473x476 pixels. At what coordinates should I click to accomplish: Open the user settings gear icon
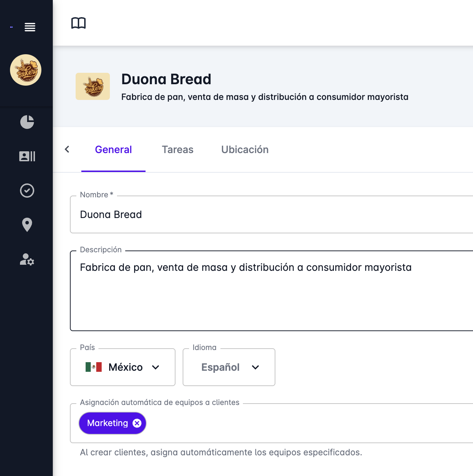[27, 259]
